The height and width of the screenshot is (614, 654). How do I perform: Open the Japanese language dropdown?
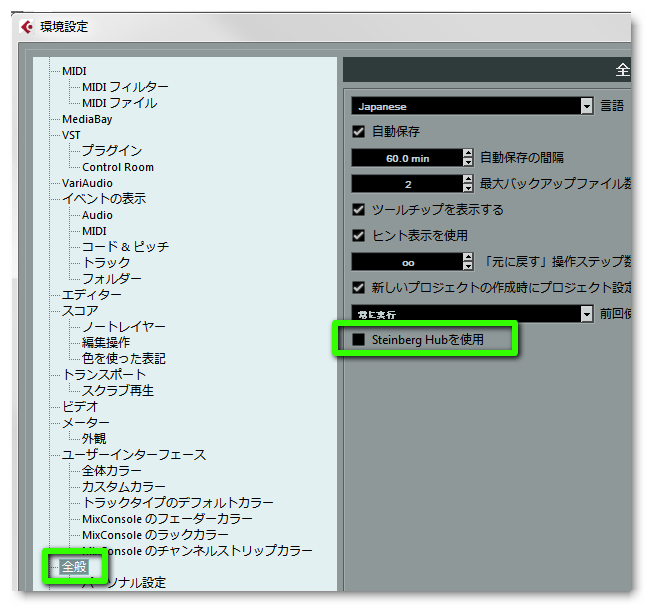[472, 106]
